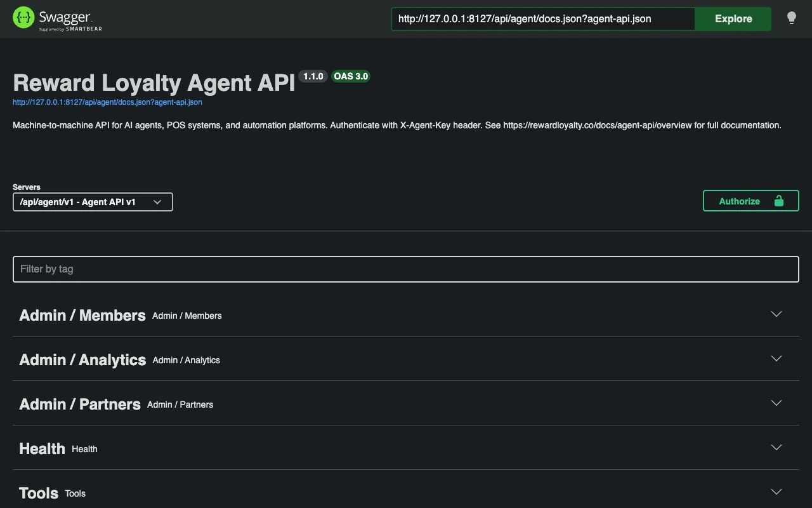Click the Tools tag heading
Image resolution: width=812 pixels, height=508 pixels.
coord(39,493)
